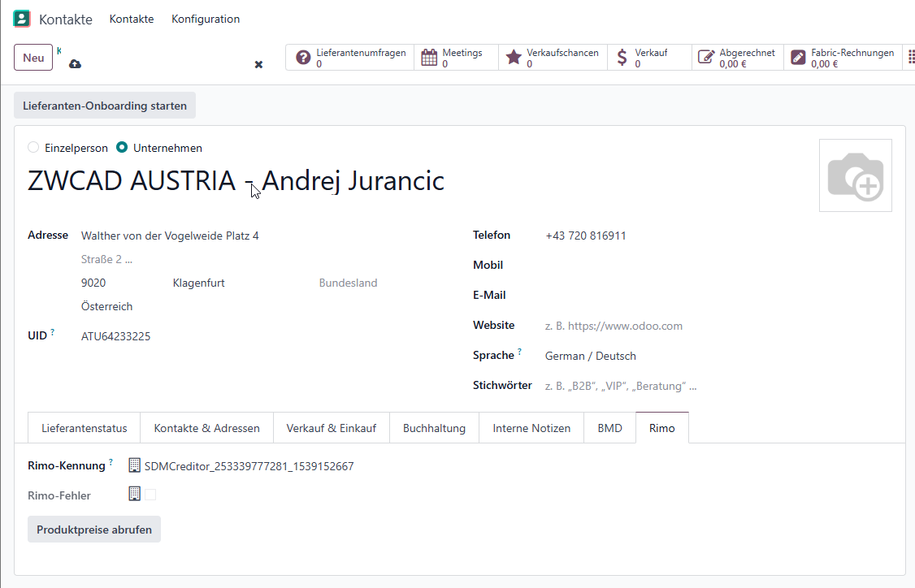
Task: Click the discard changes X icon
Action: tap(258, 65)
